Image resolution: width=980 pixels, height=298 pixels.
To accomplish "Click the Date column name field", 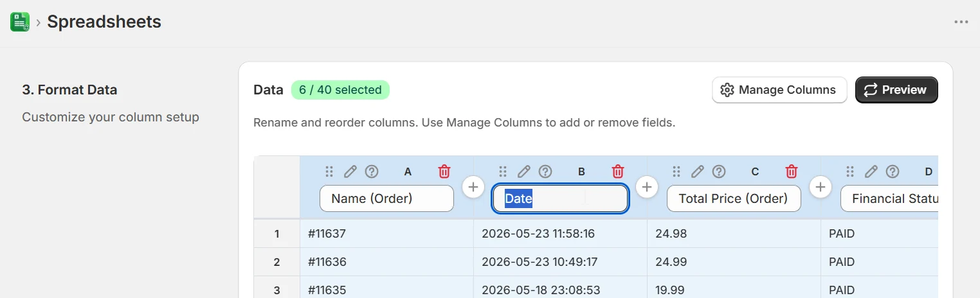I will click(560, 198).
